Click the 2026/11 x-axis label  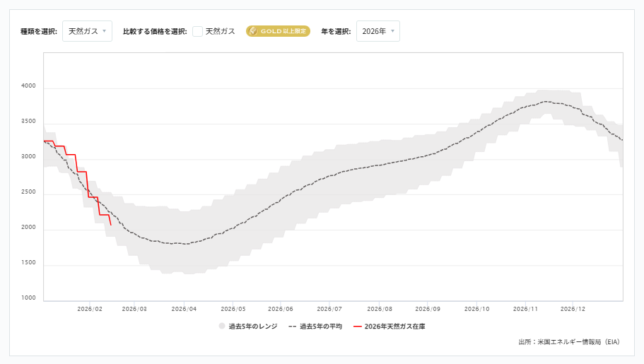point(525,309)
